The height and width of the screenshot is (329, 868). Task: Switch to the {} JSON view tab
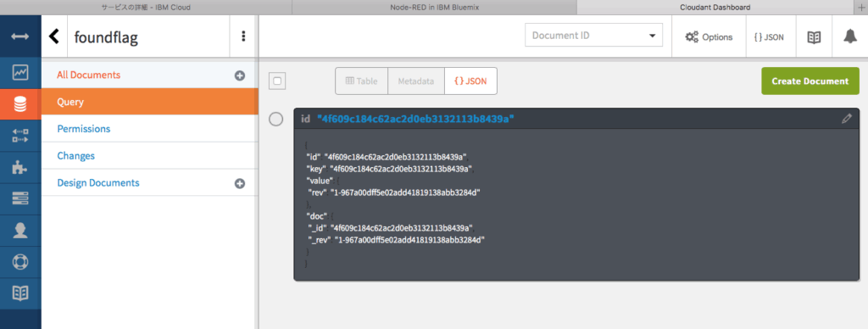[470, 81]
